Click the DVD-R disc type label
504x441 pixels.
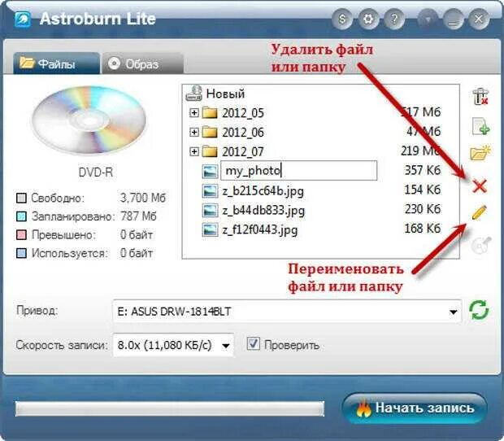pyautogui.click(x=95, y=172)
